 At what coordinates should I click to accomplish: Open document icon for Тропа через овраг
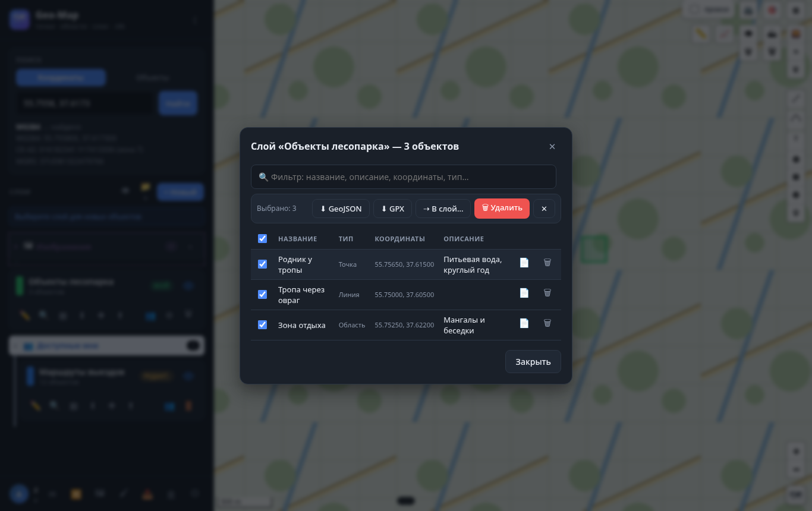[x=524, y=293]
